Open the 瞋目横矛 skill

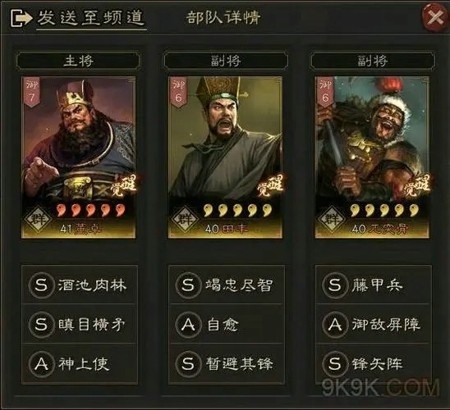pyautogui.click(x=79, y=324)
